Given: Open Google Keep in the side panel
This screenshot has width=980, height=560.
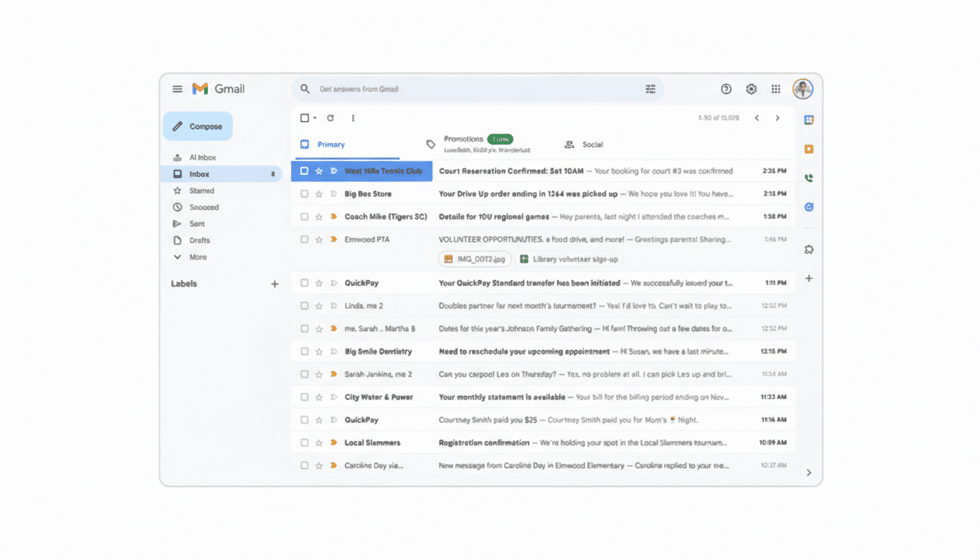Looking at the screenshot, I should click(809, 148).
